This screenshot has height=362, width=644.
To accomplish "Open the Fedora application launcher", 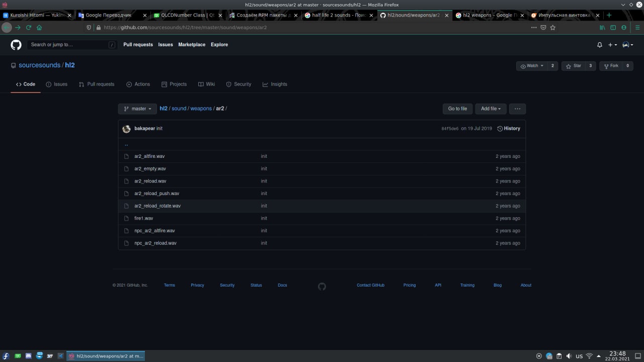I will coord(6,356).
